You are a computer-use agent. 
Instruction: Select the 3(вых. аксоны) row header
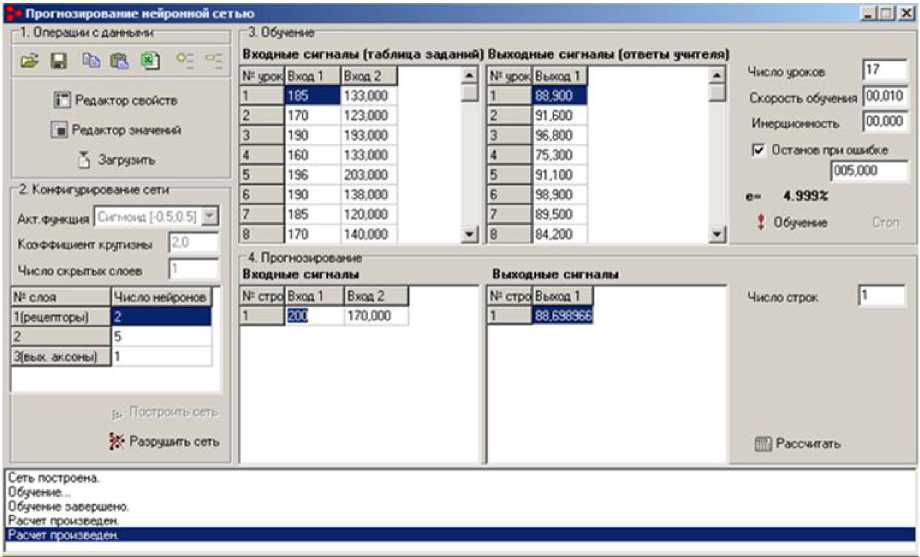60,356
